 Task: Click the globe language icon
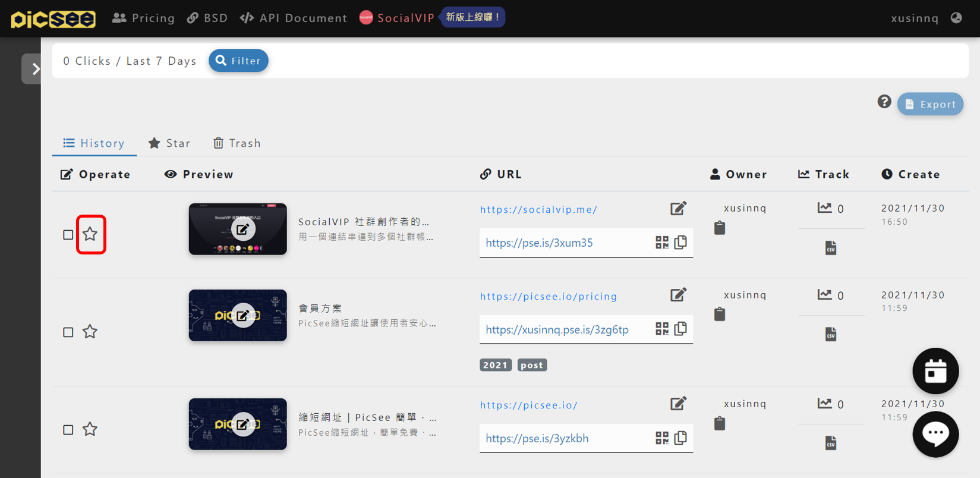click(x=956, y=18)
